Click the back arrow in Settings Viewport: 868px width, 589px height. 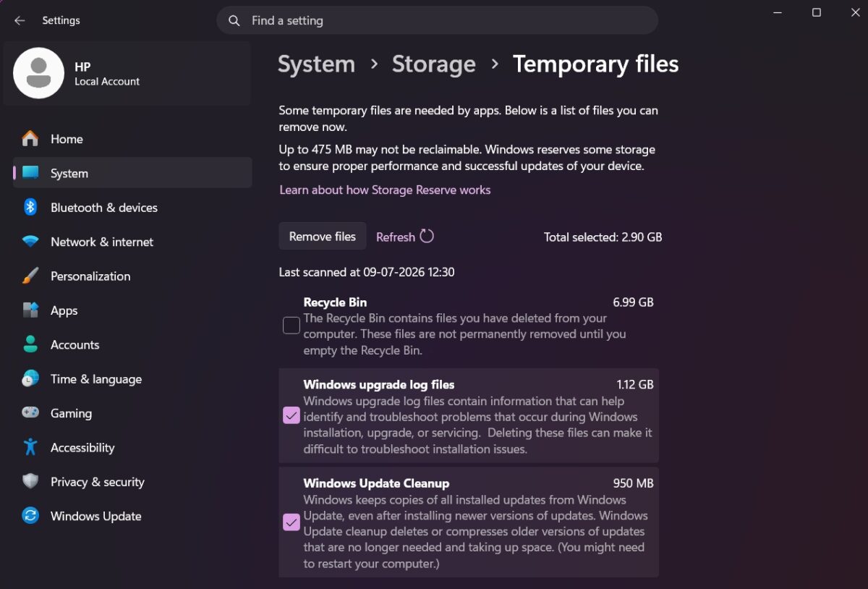20,20
